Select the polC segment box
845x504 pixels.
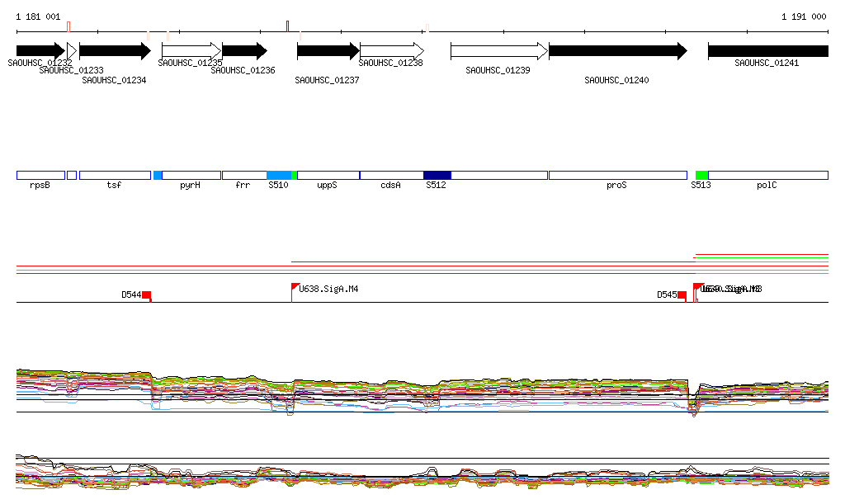pos(767,175)
